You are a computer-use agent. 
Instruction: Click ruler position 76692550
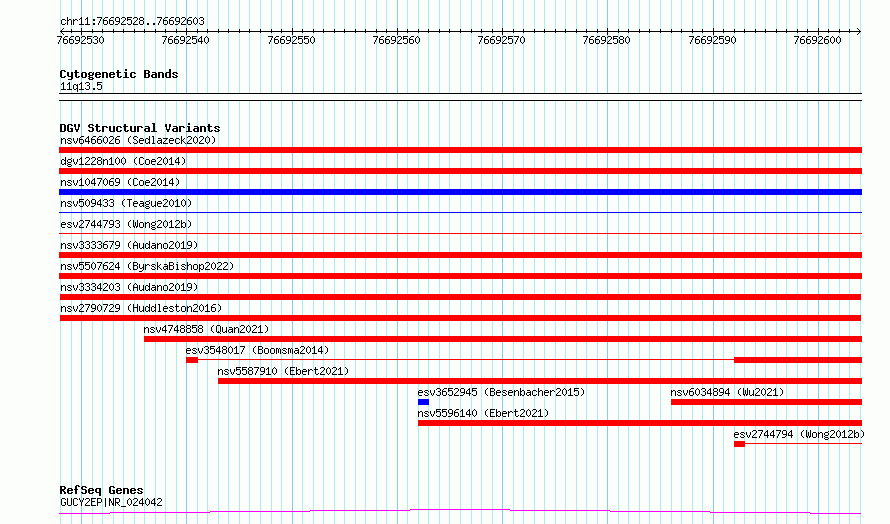point(291,40)
